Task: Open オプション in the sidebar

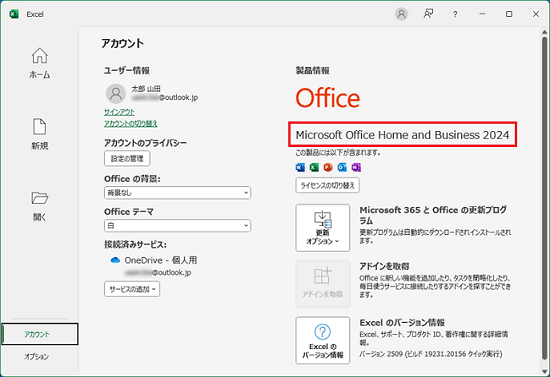Action: pyautogui.click(x=36, y=357)
